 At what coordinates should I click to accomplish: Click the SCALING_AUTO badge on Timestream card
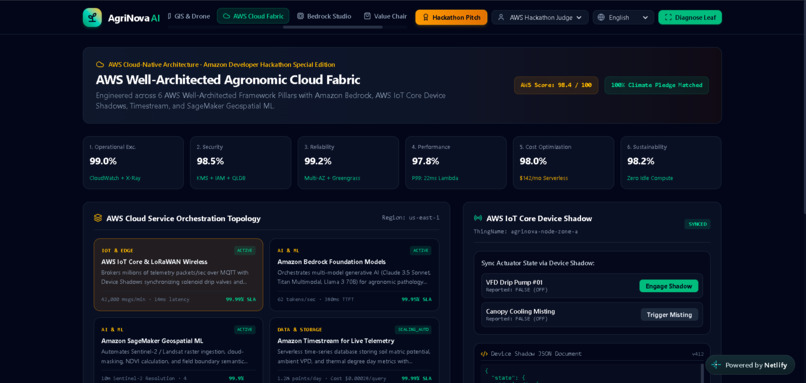point(413,330)
